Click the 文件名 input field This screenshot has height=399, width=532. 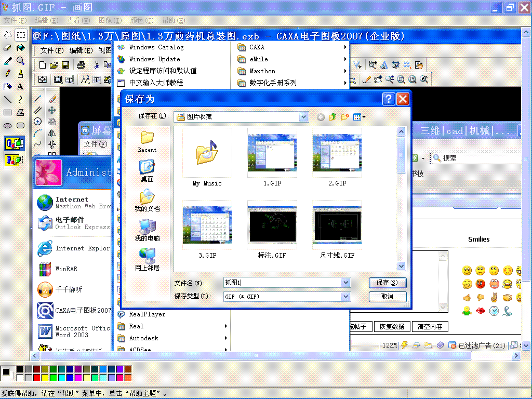click(282, 282)
